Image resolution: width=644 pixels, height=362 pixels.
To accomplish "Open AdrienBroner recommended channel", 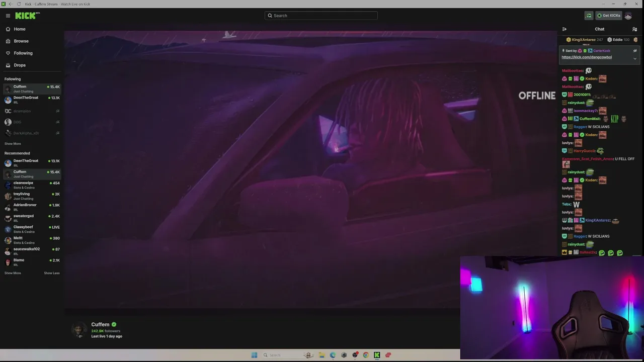I will 31,207.
